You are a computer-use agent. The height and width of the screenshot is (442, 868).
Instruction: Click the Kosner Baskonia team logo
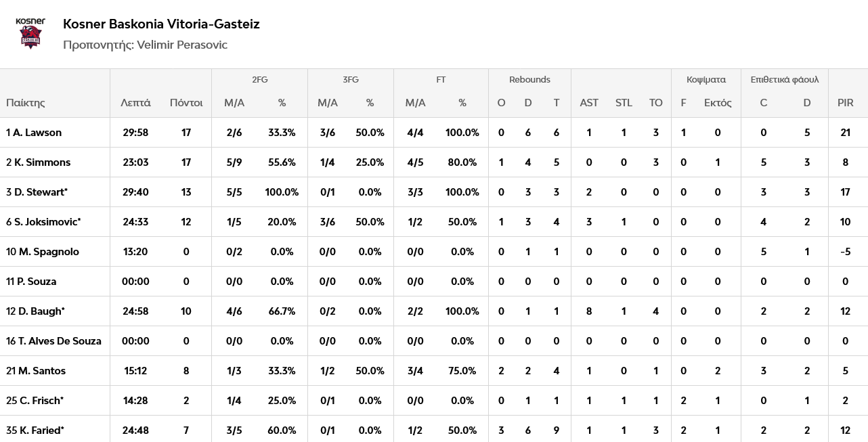(x=30, y=33)
